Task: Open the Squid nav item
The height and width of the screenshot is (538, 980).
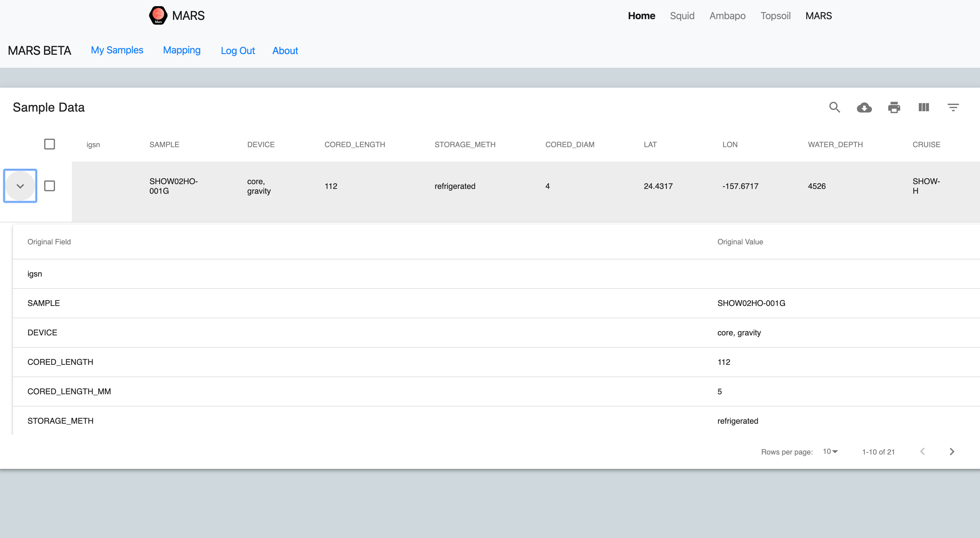Action: tap(682, 16)
